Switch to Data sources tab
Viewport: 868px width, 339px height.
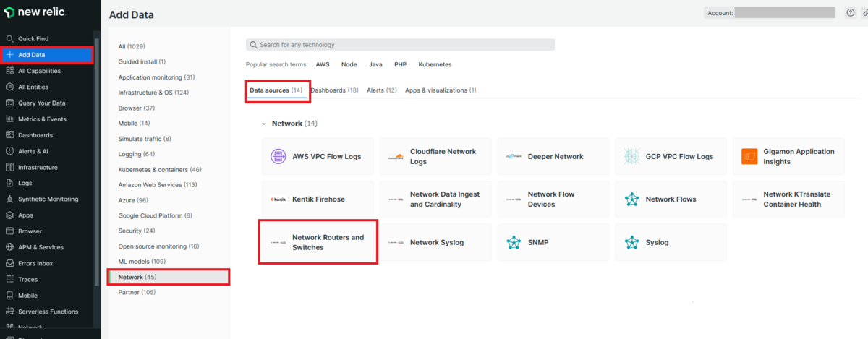coord(276,90)
